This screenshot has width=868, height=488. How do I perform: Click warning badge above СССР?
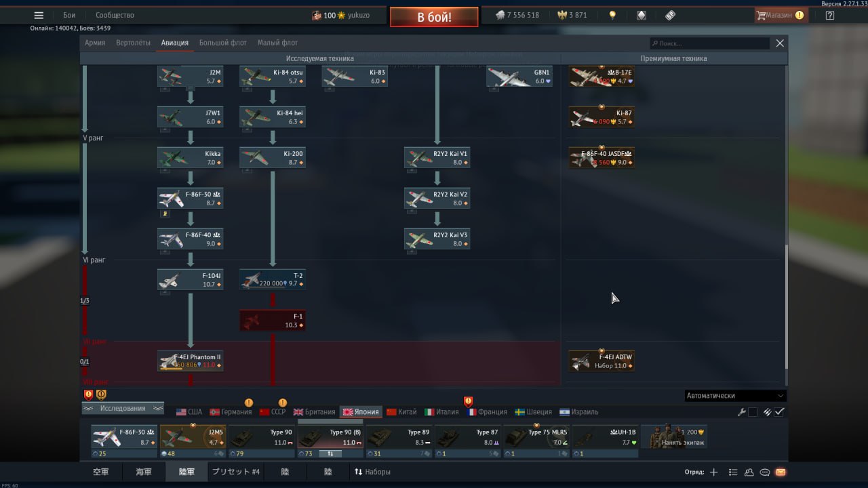tap(283, 403)
